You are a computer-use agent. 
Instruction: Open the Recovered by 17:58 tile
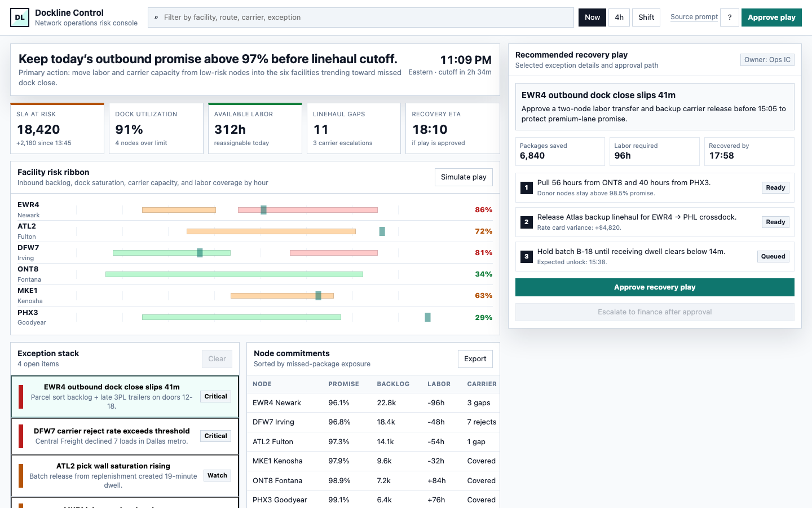pos(749,151)
